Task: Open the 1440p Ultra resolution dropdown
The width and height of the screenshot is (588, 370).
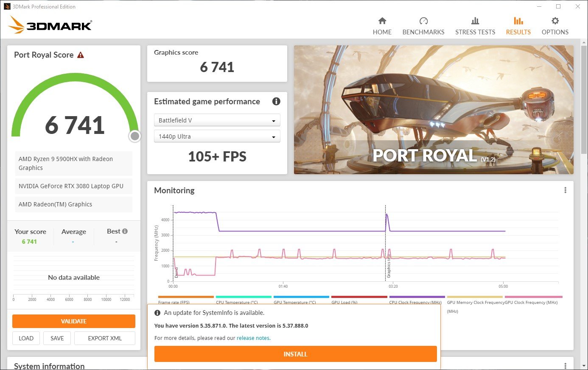Action: [217, 136]
